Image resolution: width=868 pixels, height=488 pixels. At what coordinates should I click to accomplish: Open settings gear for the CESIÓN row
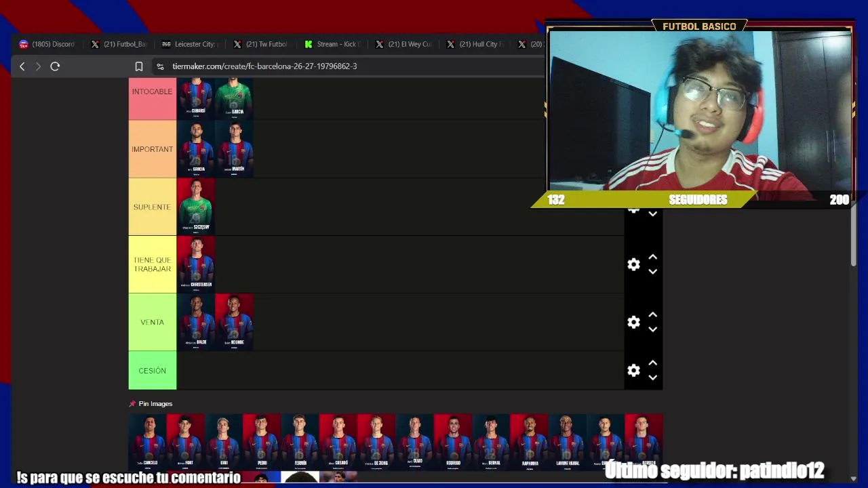(633, 370)
